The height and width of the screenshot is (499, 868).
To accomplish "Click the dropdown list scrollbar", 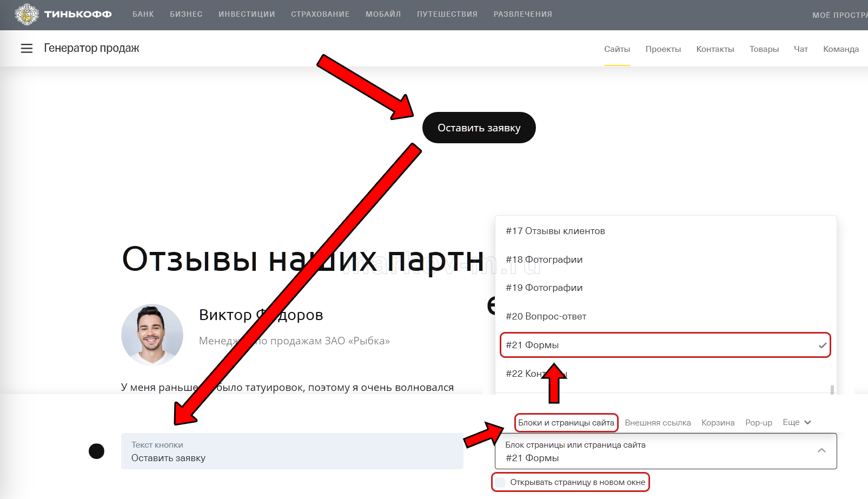I will click(832, 389).
